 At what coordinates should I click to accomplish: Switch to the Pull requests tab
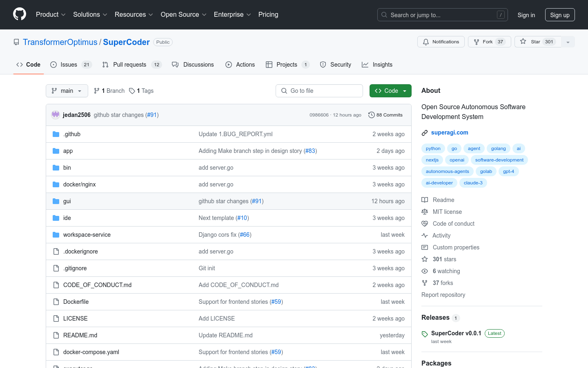(x=132, y=65)
